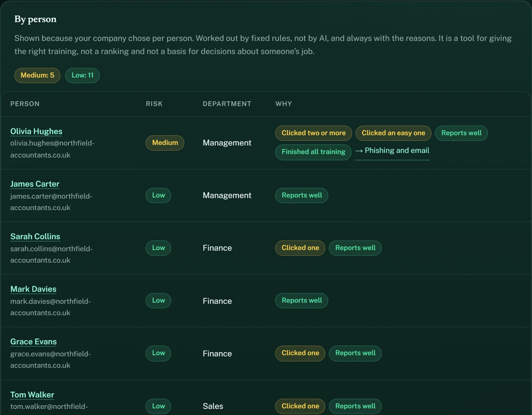Viewport: 532px width, 415px height.
Task: Click Finance department in Grace Evans's row
Action: (x=217, y=354)
